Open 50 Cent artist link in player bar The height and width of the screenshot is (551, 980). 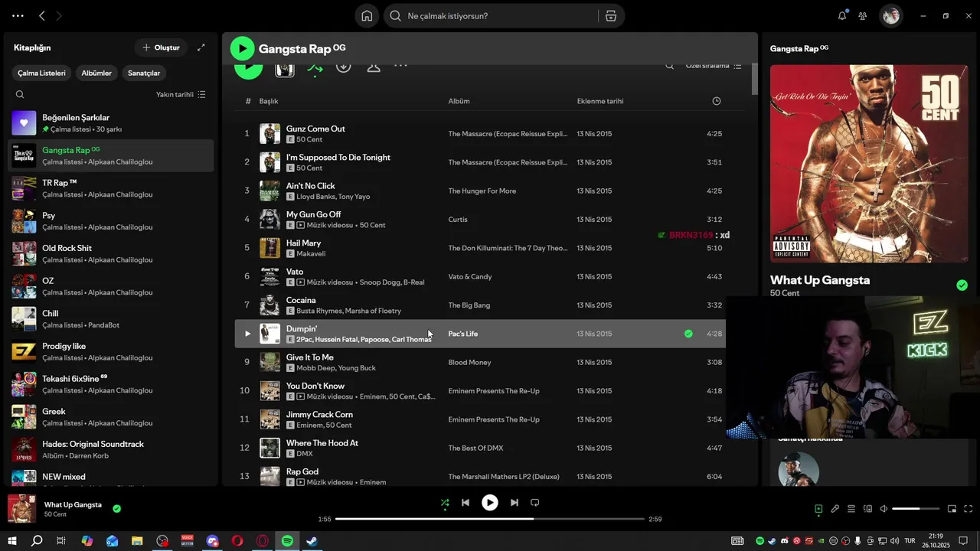[55, 514]
